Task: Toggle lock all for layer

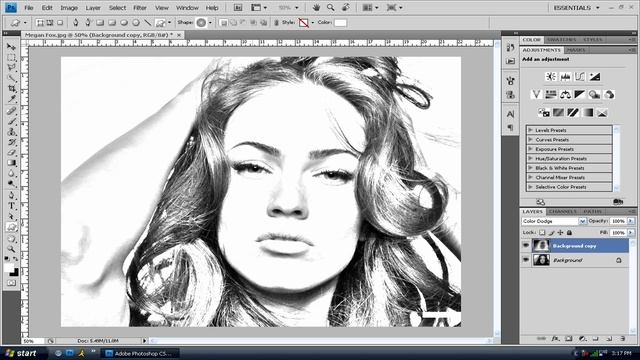Action: pos(569,232)
